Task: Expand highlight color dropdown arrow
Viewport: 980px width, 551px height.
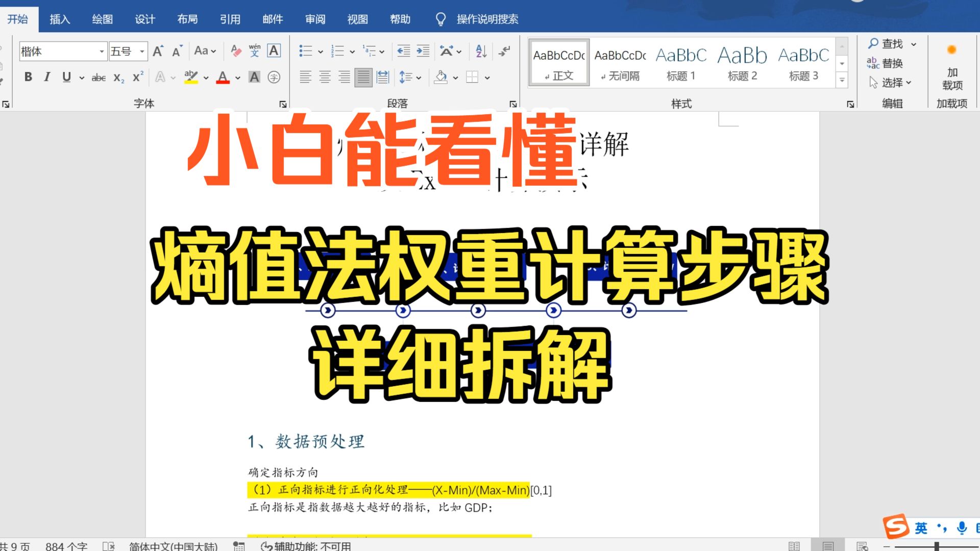Action: (x=206, y=78)
